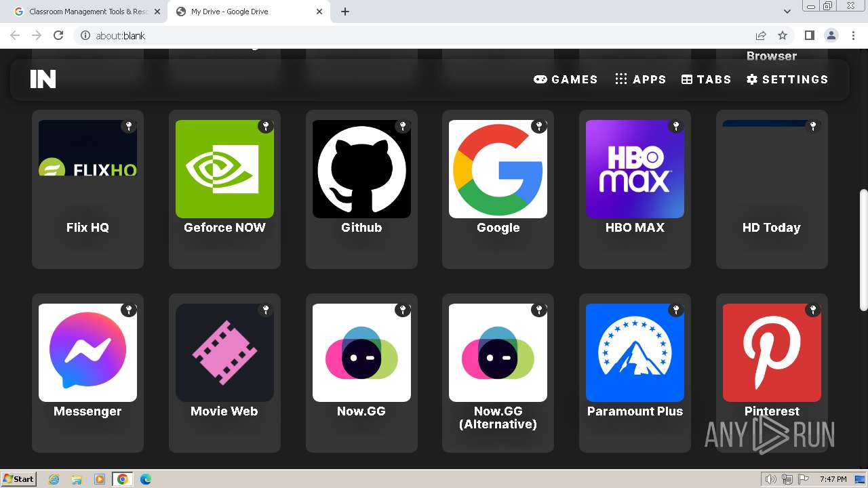Focus the address bar showing about:blank

(412, 35)
